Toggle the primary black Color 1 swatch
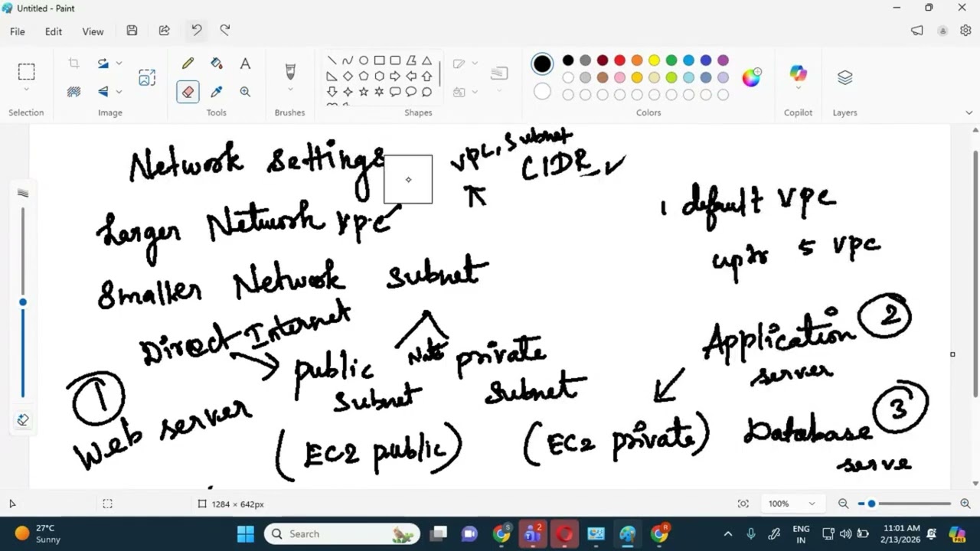 pyautogui.click(x=542, y=64)
